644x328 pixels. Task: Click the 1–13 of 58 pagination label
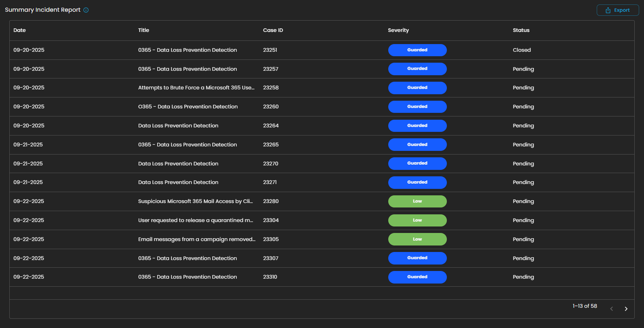pyautogui.click(x=585, y=306)
